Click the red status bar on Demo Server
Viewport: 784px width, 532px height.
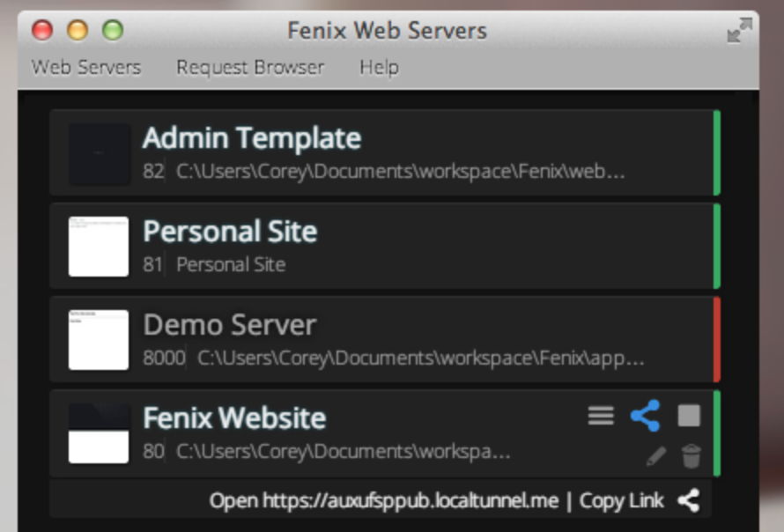tap(716, 339)
